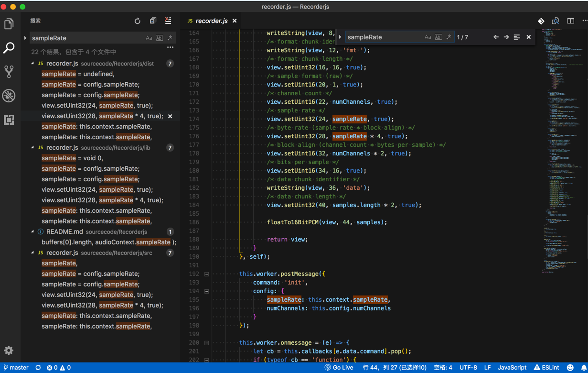Open the Debug view in activity bar

point(9,96)
